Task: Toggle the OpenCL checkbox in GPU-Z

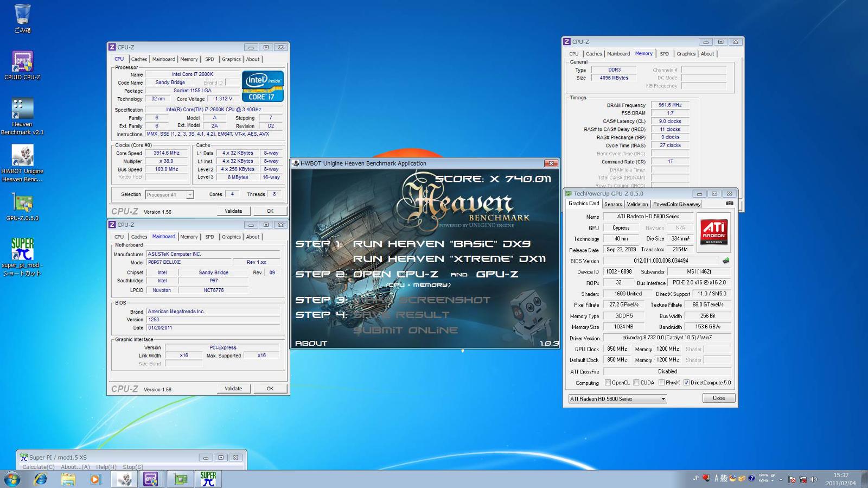Action: coord(608,383)
